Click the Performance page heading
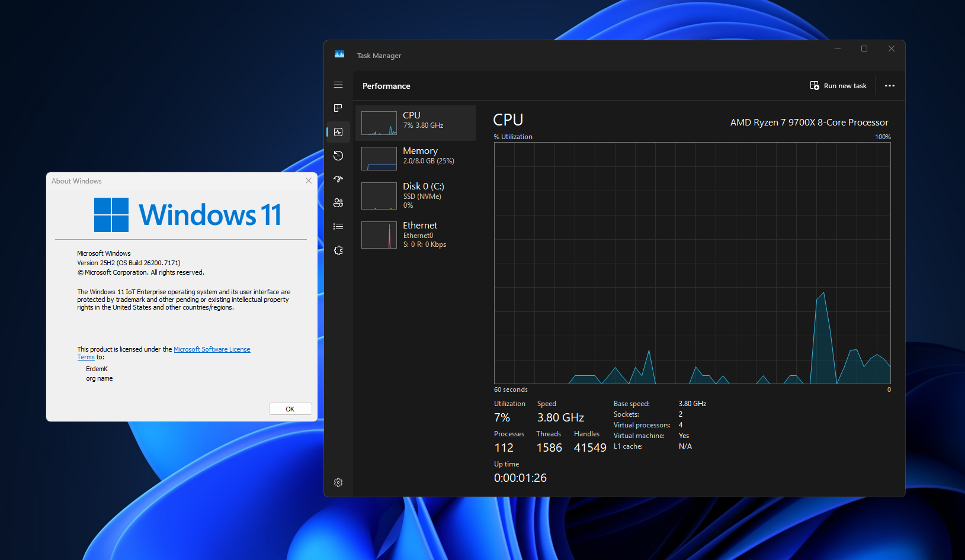Viewport: 965px width, 560px height. point(386,86)
